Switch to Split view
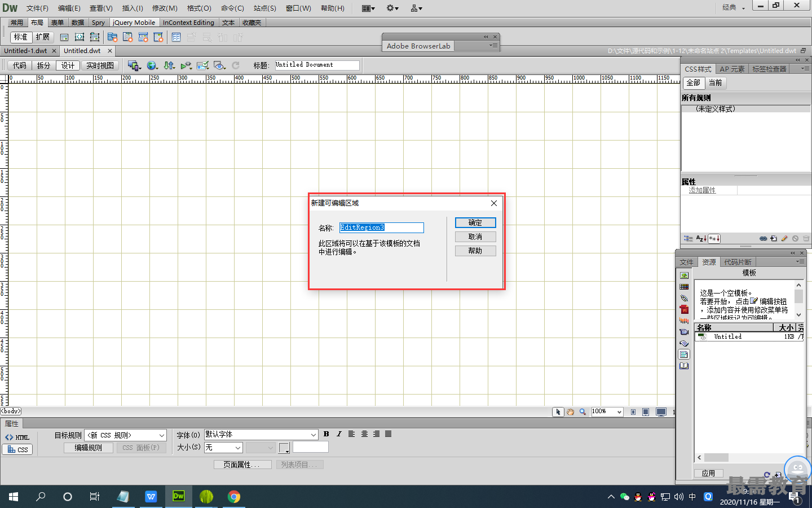This screenshot has width=812, height=508. [44, 65]
